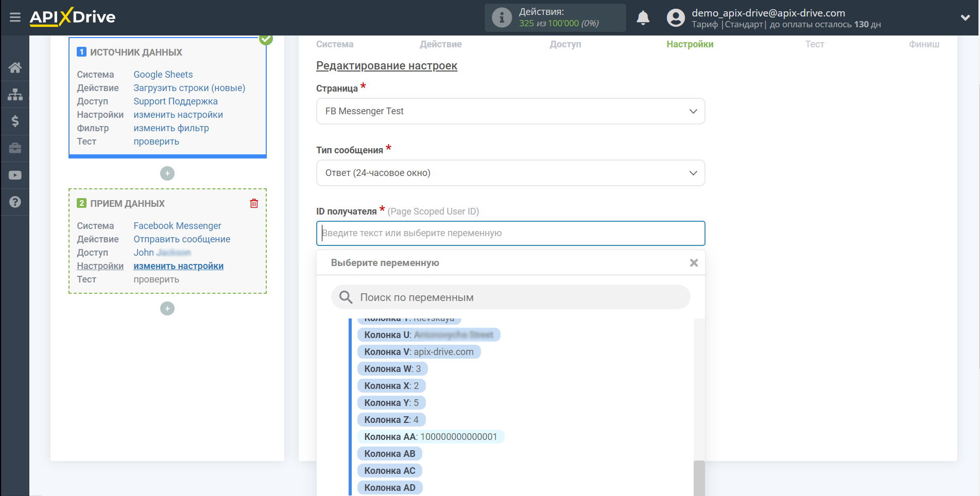Select variable Колонка Y: 5
This screenshot has height=496, width=980.
click(391, 403)
